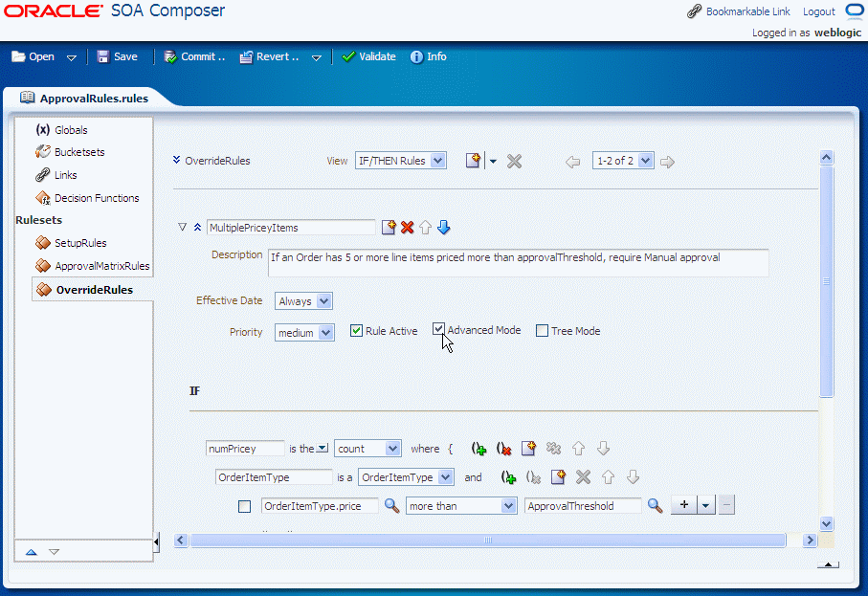Screen dimensions: 868x596
Task: Open Links in sidebar
Action: tap(56, 175)
